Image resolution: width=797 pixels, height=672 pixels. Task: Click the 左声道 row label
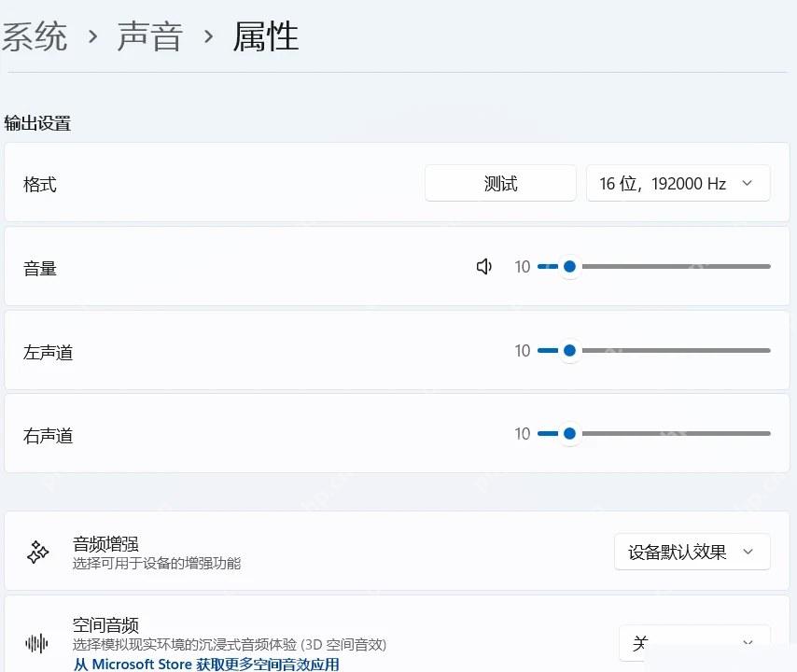pyautogui.click(x=48, y=352)
